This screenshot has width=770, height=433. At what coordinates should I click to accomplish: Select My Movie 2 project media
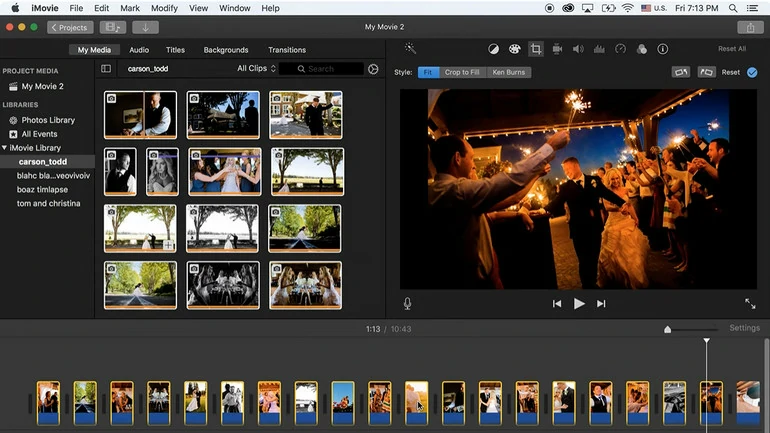click(42, 86)
